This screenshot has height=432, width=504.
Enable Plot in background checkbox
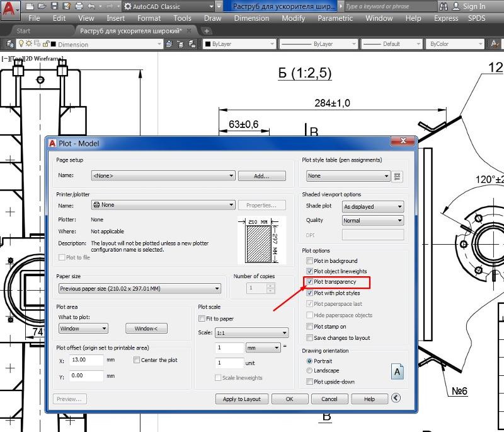(x=309, y=260)
